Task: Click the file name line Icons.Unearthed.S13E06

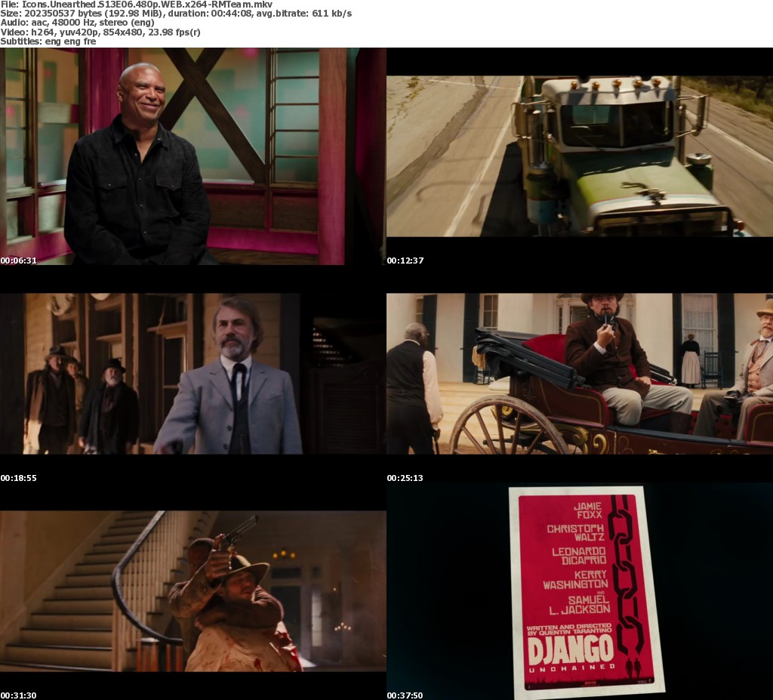Action: 136,5
